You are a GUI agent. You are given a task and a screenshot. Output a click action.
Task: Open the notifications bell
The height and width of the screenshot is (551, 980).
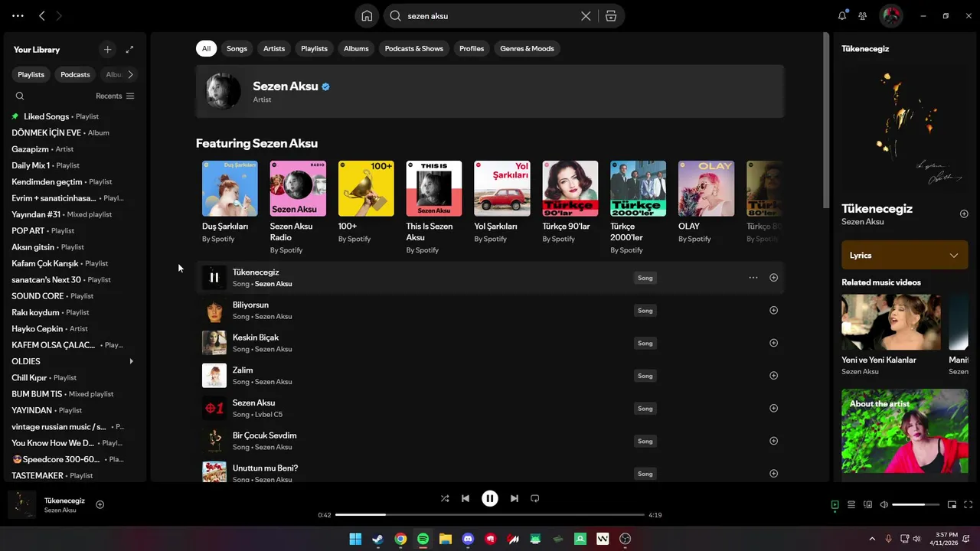click(842, 15)
